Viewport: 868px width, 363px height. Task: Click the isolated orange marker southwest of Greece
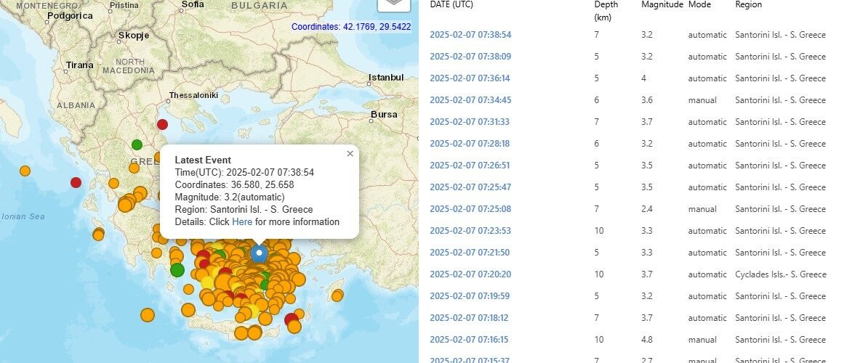(148, 315)
